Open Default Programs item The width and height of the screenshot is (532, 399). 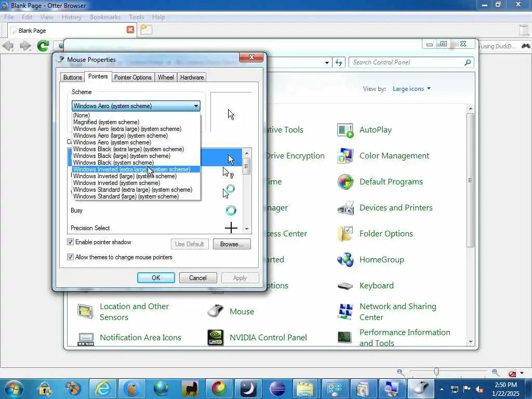380,182
